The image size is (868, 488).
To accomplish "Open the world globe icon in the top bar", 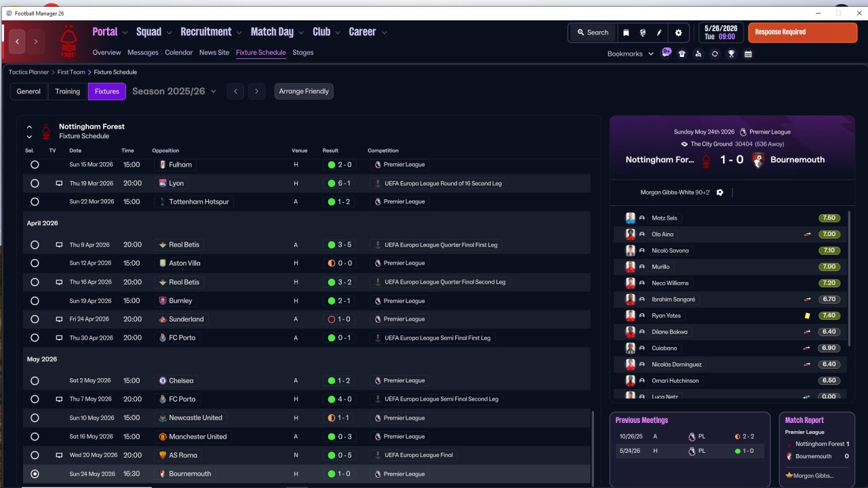I will (x=642, y=33).
